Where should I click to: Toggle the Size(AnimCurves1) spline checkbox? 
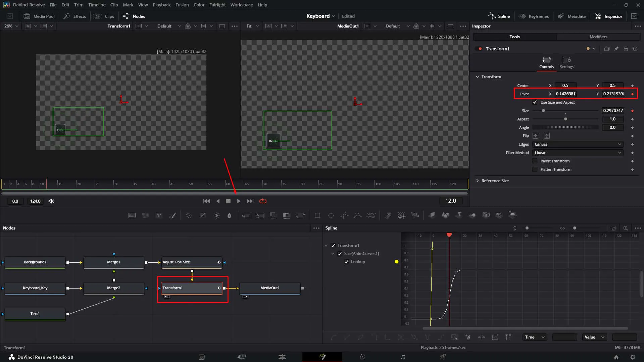(340, 254)
